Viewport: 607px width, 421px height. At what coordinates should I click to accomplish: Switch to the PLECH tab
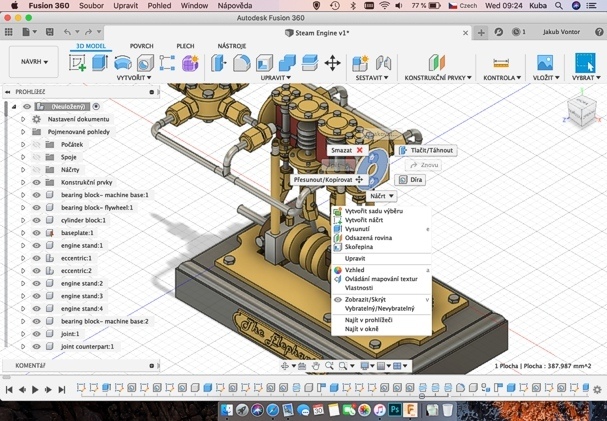tap(185, 46)
